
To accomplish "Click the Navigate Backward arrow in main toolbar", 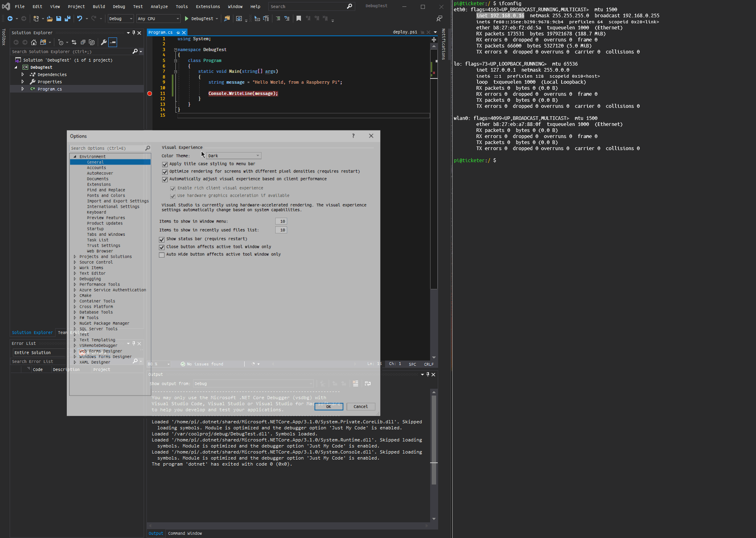I will pos(10,19).
